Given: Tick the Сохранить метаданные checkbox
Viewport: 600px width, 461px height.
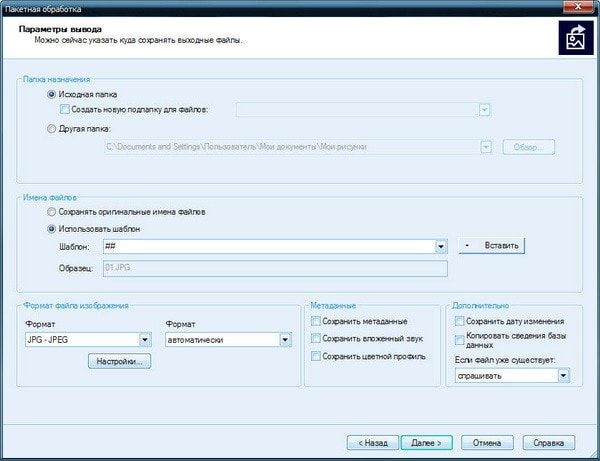Looking at the screenshot, I should click(x=316, y=321).
